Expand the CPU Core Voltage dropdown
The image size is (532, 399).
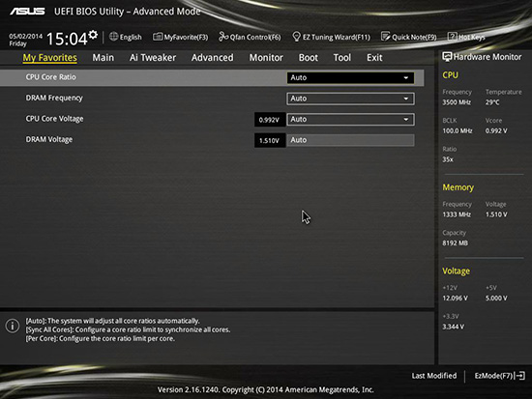point(350,120)
